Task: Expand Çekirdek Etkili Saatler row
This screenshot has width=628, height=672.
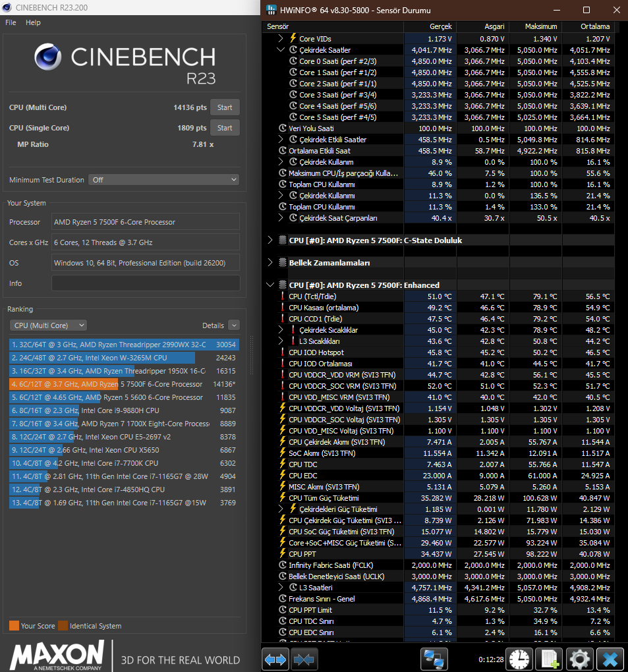Action: 280,139
